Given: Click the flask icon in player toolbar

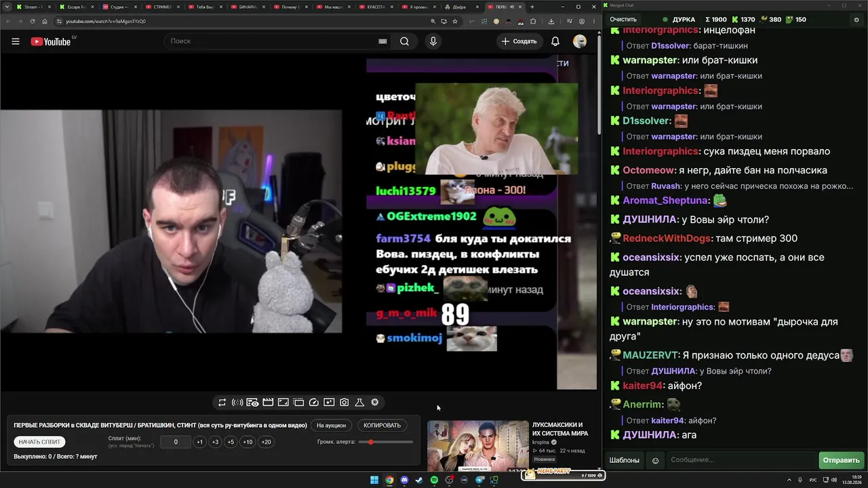Looking at the screenshot, I should [x=359, y=403].
